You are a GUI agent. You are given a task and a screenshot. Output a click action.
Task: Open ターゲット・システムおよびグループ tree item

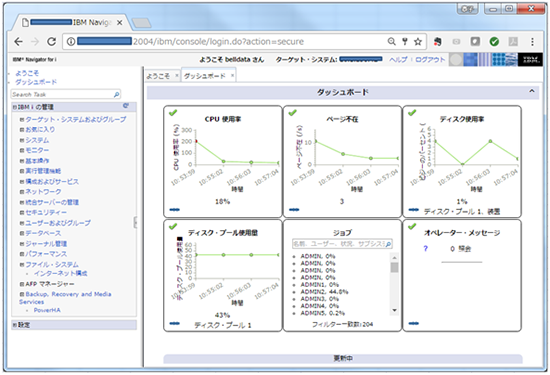point(76,120)
